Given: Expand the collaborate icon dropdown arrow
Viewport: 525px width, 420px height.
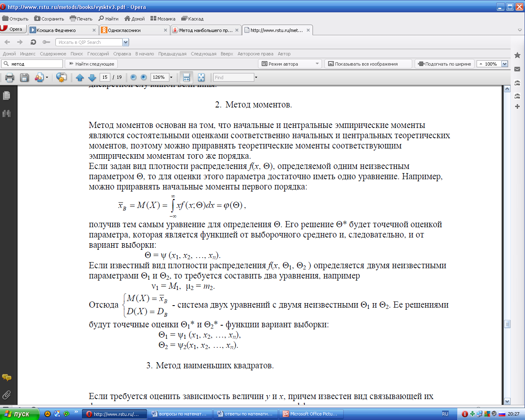Looking at the screenshot, I should (x=47, y=77).
